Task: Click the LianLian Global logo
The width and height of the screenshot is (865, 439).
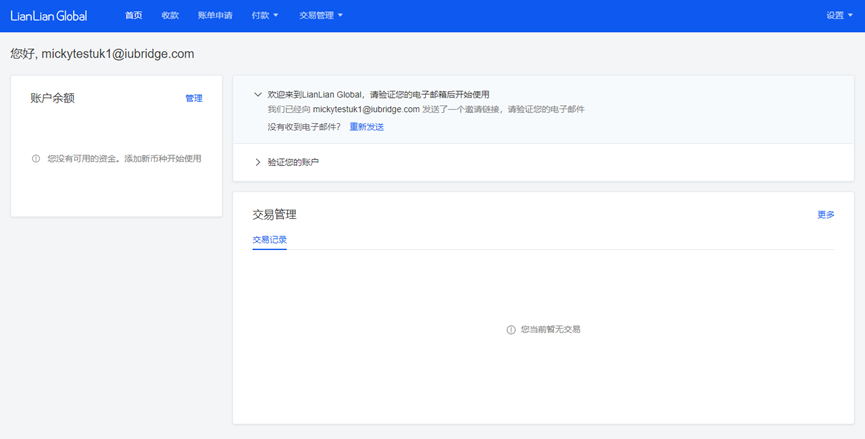Action: click(49, 16)
